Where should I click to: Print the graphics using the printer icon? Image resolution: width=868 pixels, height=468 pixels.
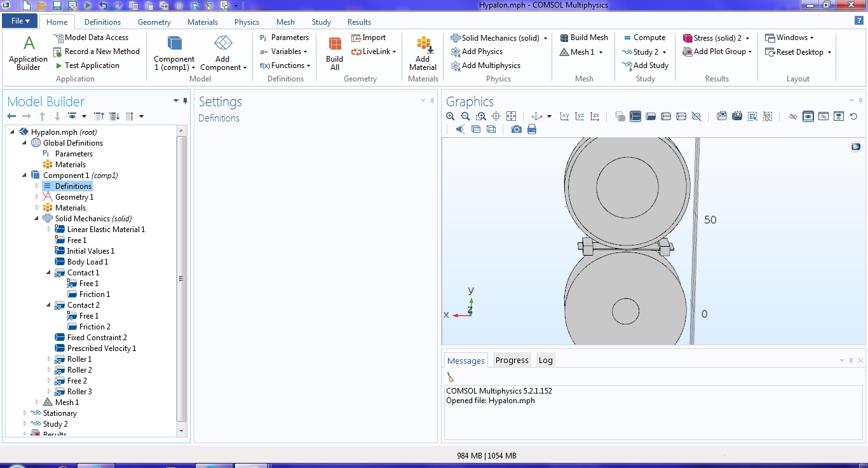click(532, 129)
